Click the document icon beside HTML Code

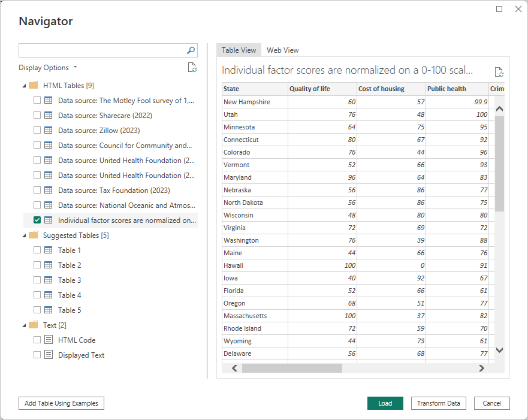[49, 340]
